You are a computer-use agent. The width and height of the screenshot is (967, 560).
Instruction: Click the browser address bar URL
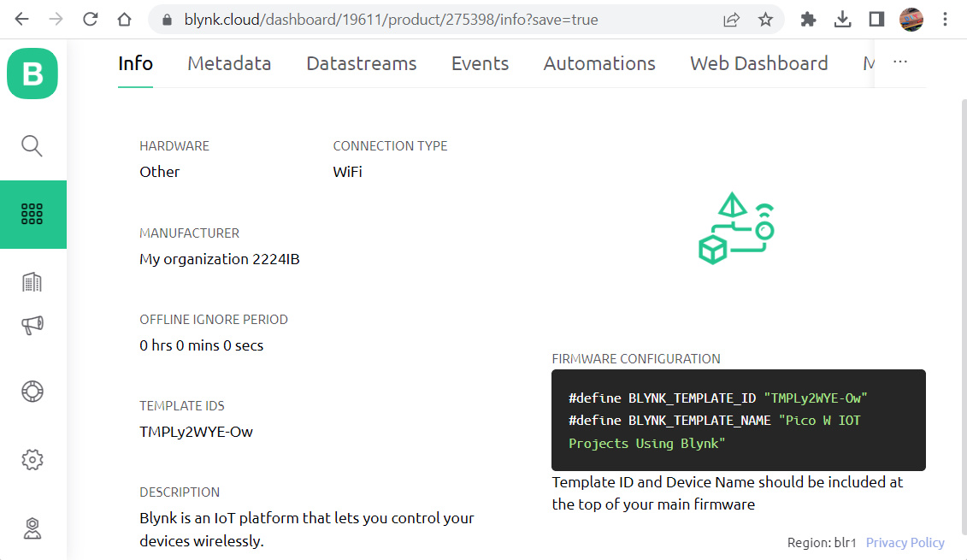coord(391,20)
